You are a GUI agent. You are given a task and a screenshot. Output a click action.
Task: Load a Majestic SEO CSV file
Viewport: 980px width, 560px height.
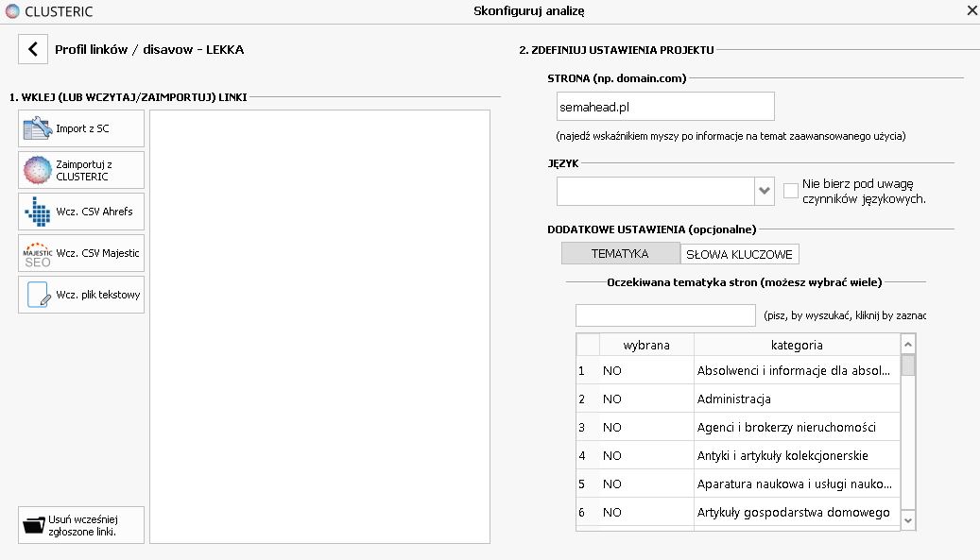81,253
